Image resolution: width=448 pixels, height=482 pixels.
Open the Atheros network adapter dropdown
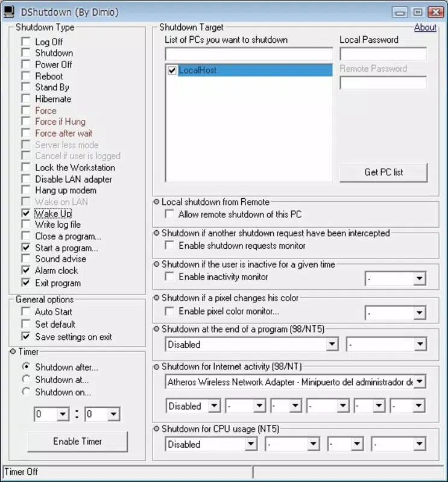(x=420, y=382)
